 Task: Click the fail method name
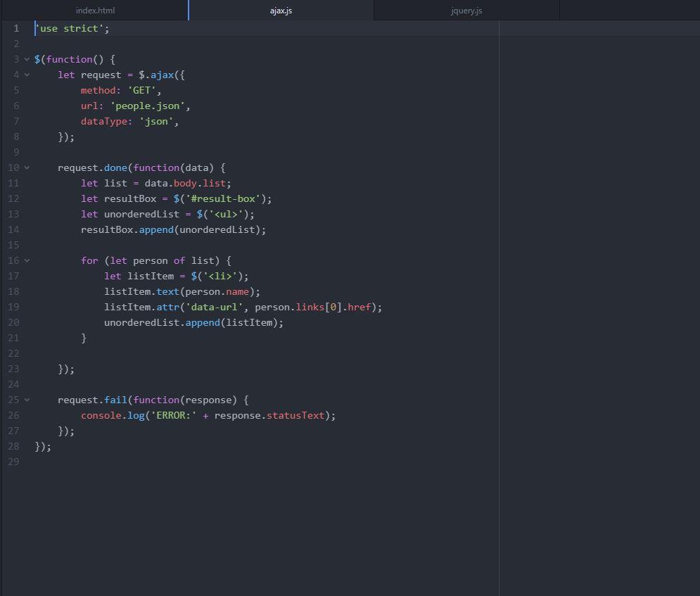click(x=115, y=400)
